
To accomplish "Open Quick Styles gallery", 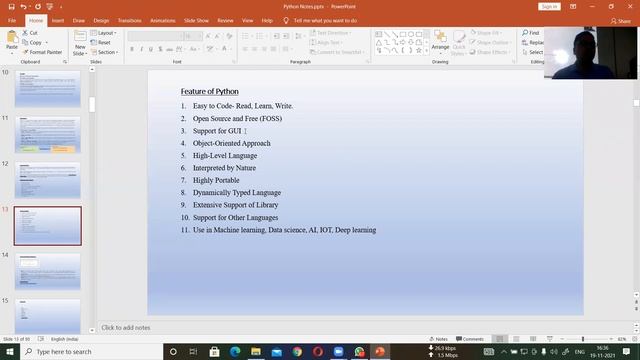I will 458,42.
